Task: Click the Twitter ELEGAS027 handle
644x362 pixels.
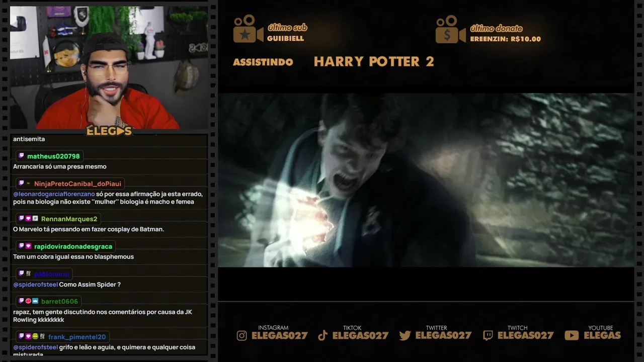Action: [443, 336]
